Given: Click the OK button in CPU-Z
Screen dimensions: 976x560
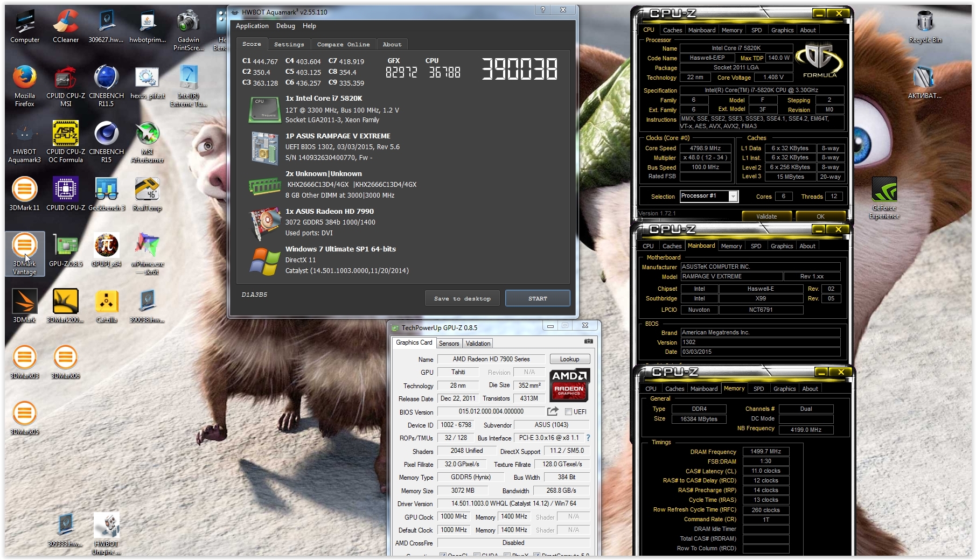Looking at the screenshot, I should coord(820,216).
